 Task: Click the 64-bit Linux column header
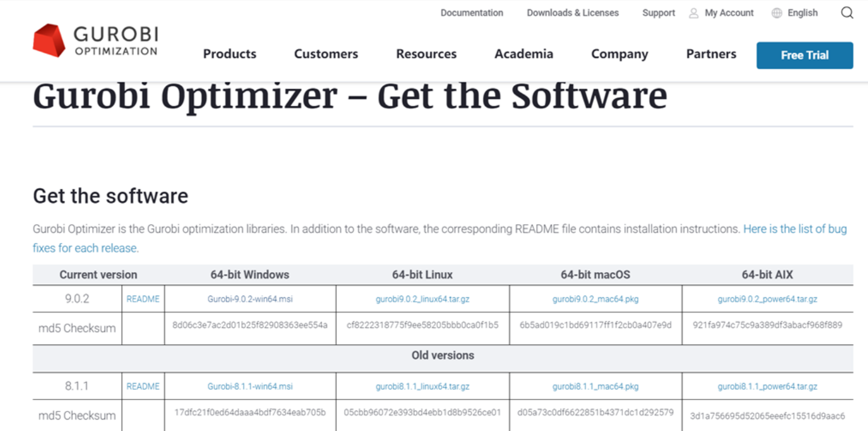coord(422,274)
